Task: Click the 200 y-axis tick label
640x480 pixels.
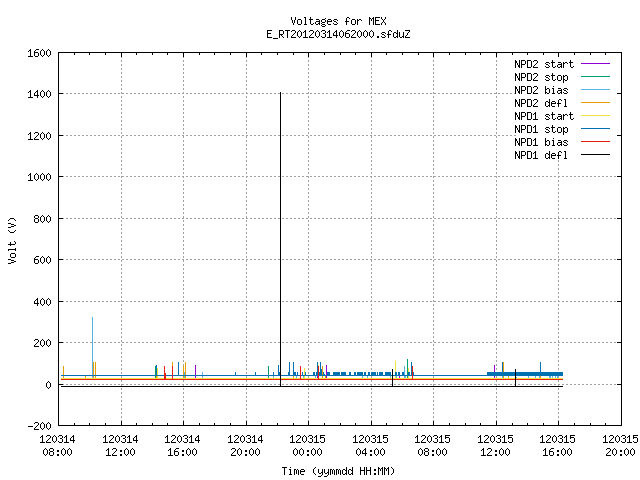Action: (x=42, y=343)
